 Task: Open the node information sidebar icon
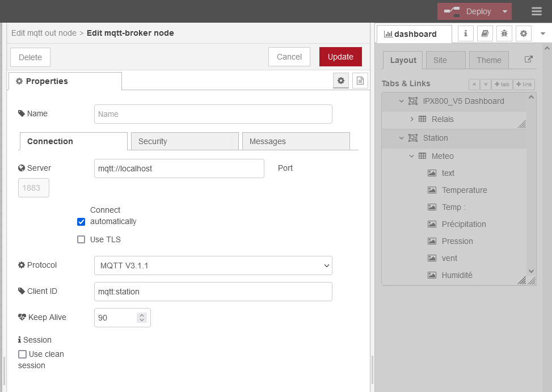pos(466,33)
